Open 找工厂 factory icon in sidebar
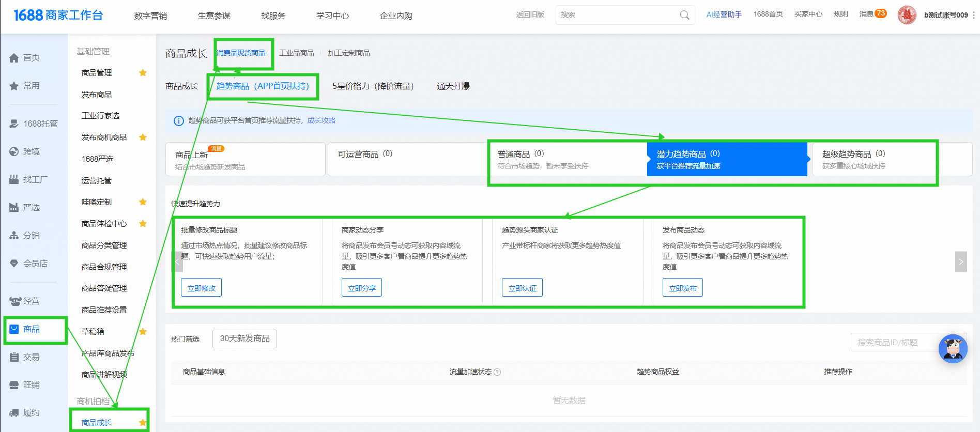This screenshot has width=980, height=432. [14, 180]
